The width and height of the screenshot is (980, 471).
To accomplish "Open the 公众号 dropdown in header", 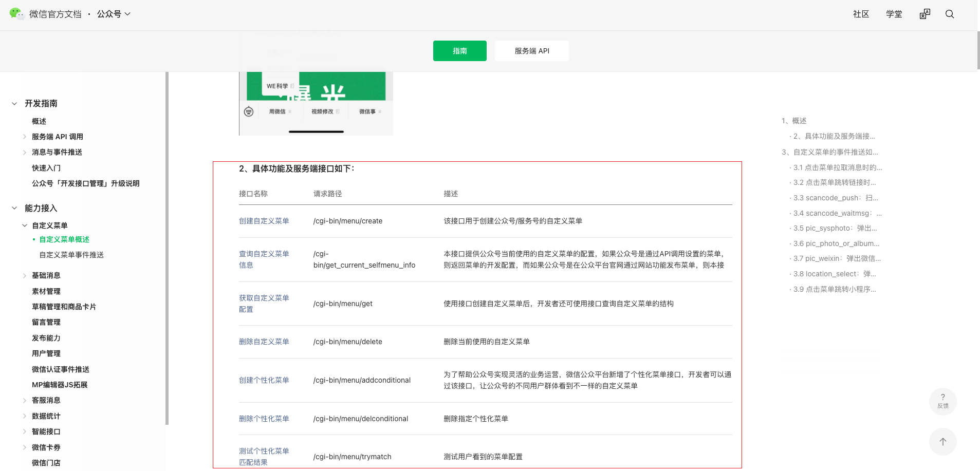I will tap(114, 14).
